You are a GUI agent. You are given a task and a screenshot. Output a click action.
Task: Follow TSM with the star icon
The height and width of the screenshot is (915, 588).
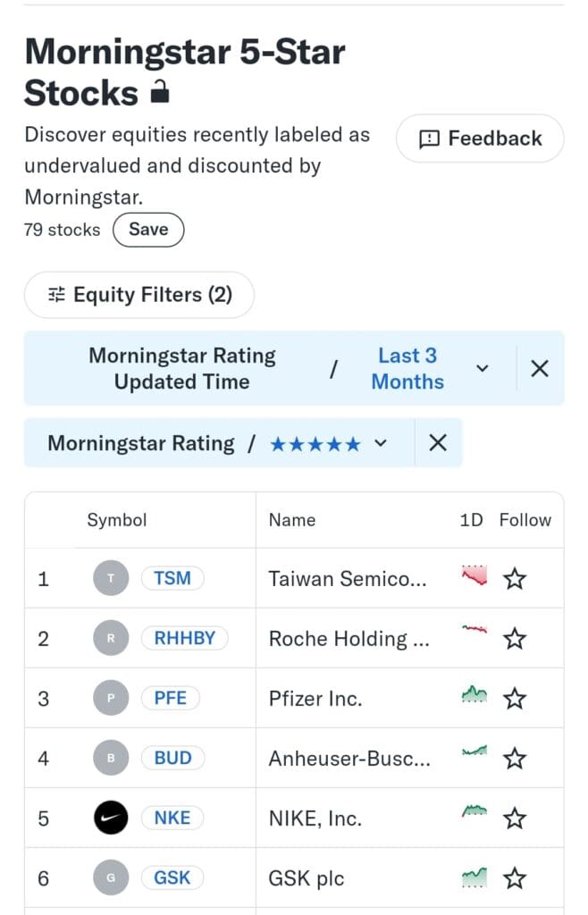(515, 579)
